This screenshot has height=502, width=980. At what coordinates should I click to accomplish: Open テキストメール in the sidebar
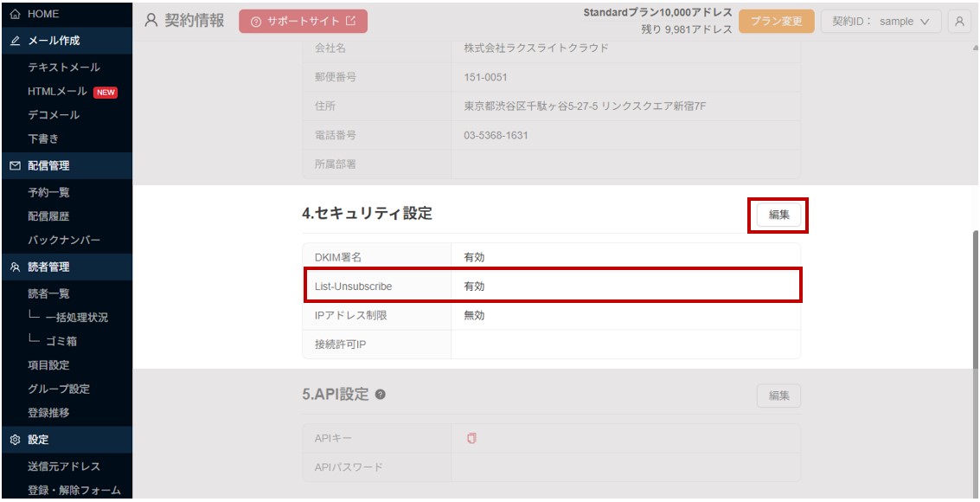point(64,67)
